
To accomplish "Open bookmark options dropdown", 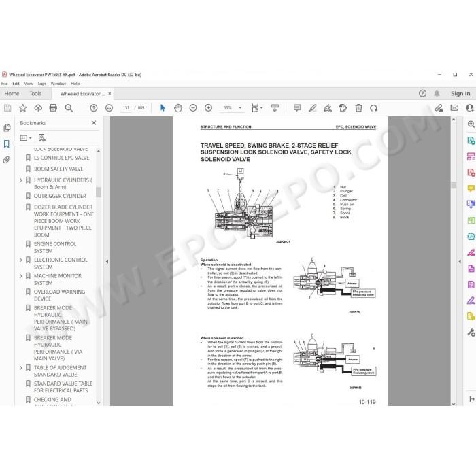I will coord(26,138).
